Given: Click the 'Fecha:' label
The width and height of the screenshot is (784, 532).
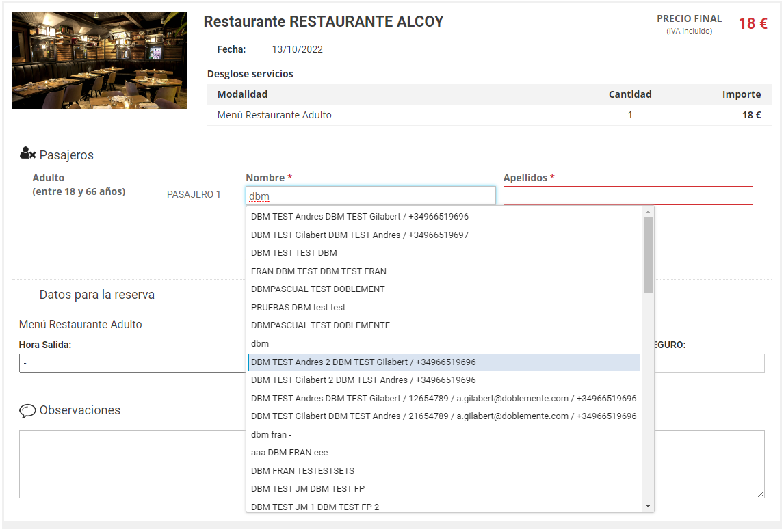Looking at the screenshot, I should [x=231, y=49].
